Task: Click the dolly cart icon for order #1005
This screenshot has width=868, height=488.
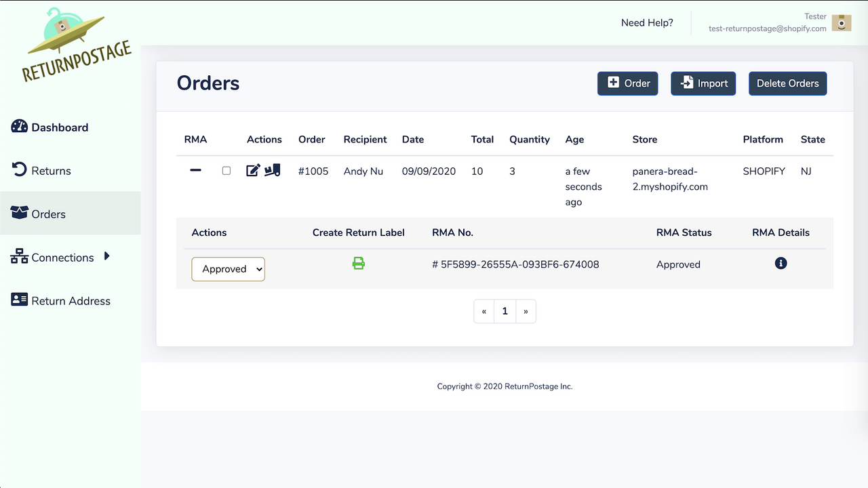Action: 272,171
